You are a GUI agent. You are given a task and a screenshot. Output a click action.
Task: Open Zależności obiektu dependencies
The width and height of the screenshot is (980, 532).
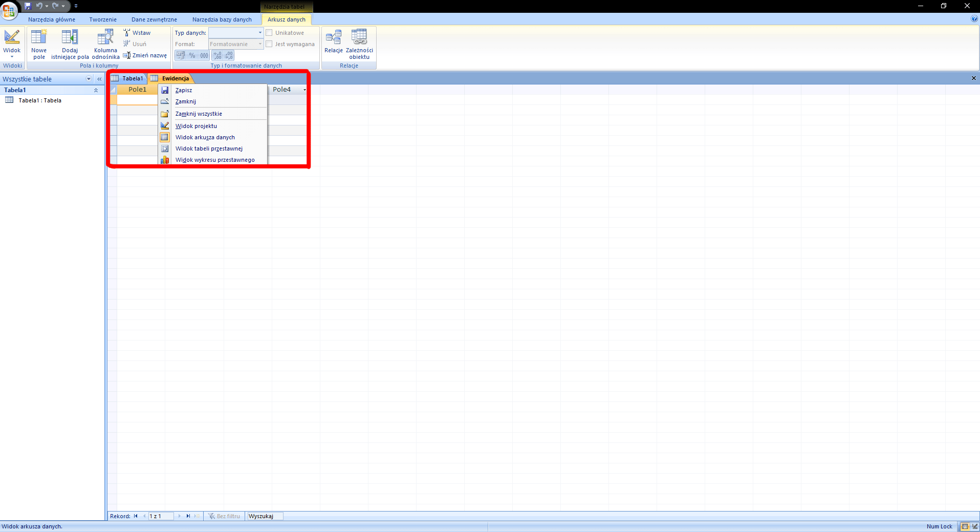[359, 44]
